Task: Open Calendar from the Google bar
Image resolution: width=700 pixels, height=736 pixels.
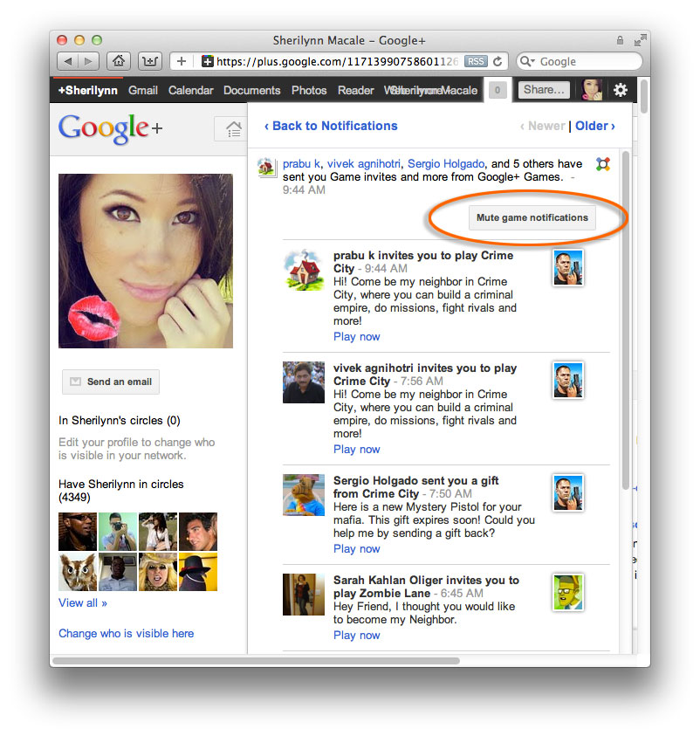Action: [x=190, y=90]
